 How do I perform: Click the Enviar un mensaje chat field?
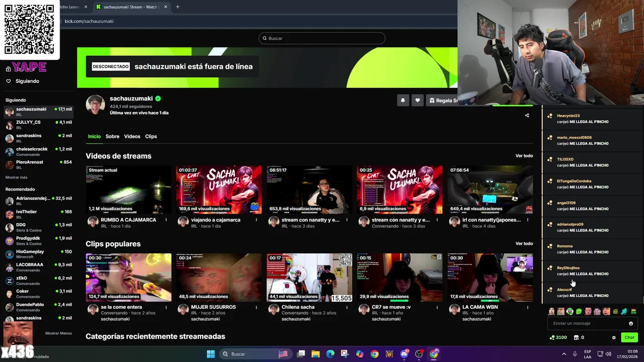(588, 323)
